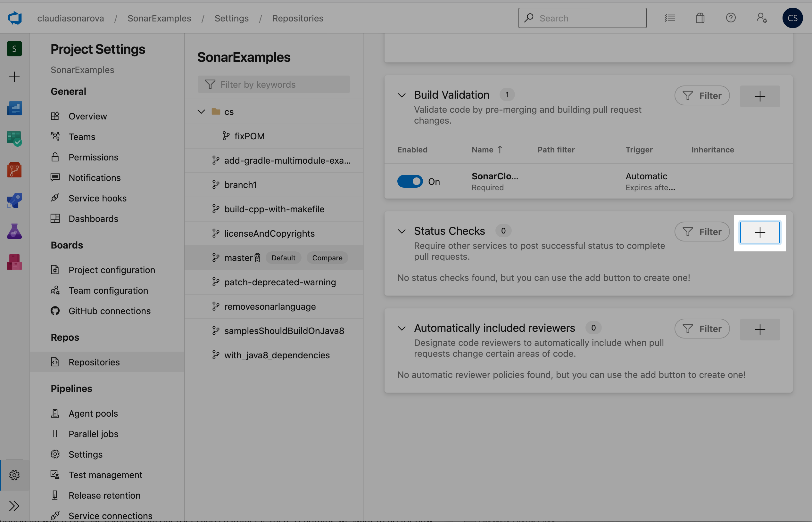
Task: Click the SonarExamples breadcrumb navigation link
Action: 159,18
